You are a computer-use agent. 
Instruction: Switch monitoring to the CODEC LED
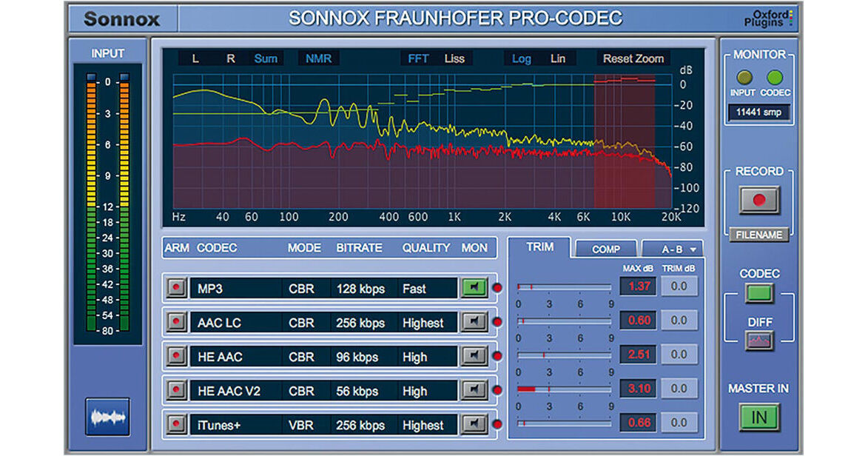[x=774, y=76]
